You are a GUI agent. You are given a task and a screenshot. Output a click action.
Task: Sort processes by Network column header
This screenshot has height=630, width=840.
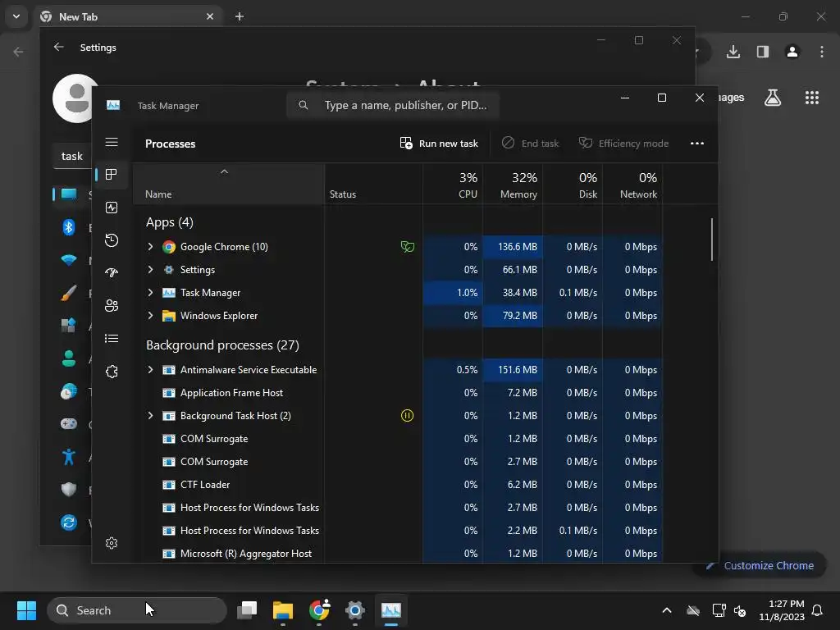pyautogui.click(x=632, y=184)
